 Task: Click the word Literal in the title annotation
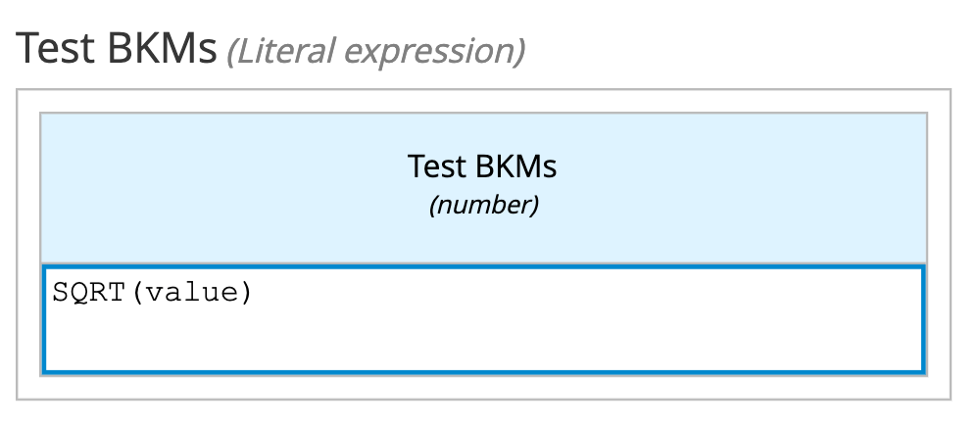289,51
